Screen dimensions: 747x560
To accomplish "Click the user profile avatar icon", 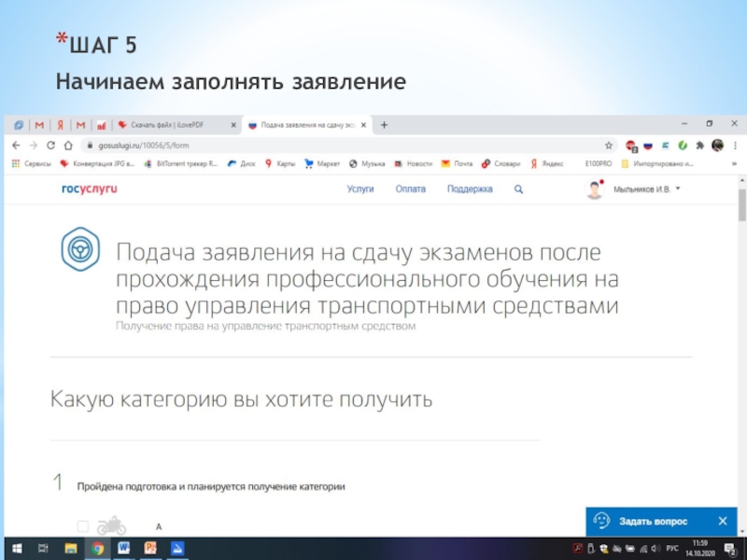I will coord(595,189).
